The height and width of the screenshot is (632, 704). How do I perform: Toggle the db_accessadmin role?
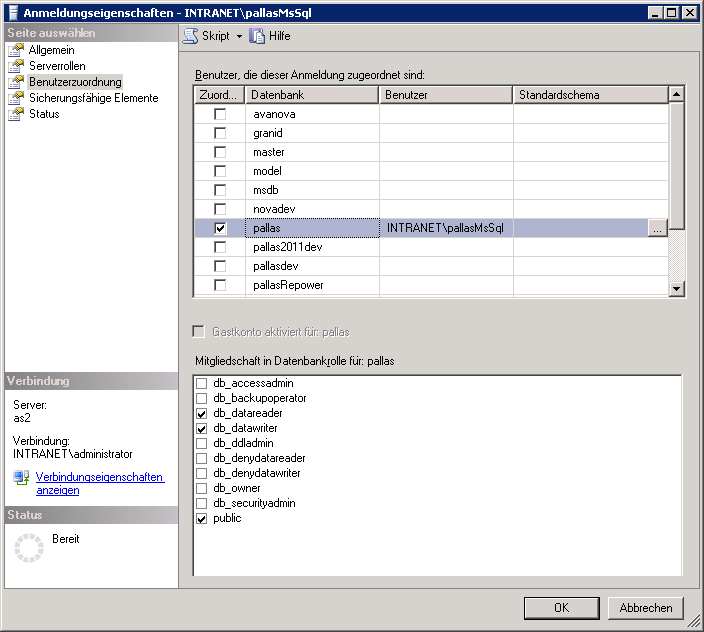202,383
